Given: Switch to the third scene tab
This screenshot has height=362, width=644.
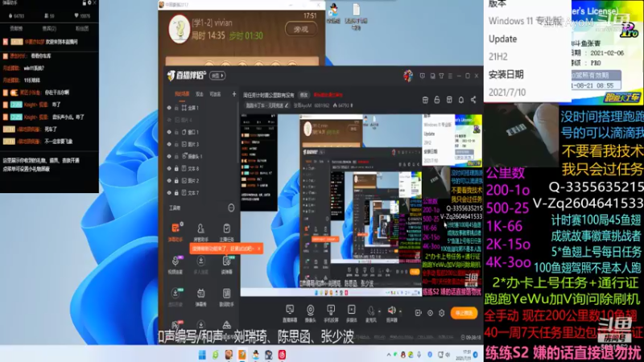Looking at the screenshot, I should (x=215, y=94).
